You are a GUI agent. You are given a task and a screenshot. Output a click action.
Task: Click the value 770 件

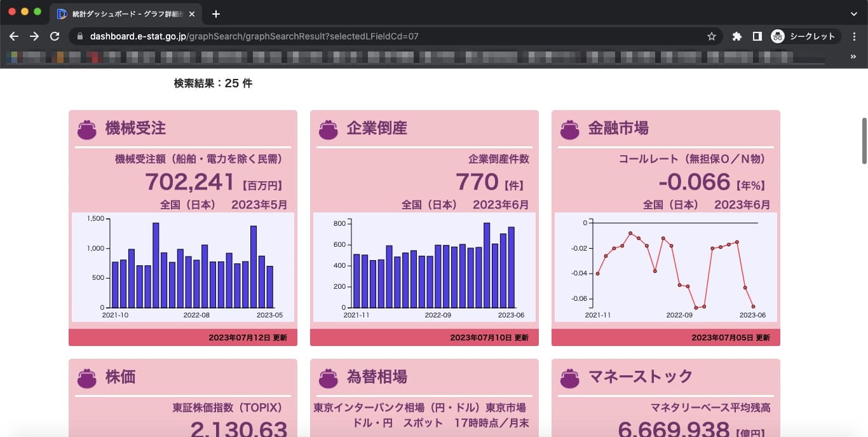489,182
